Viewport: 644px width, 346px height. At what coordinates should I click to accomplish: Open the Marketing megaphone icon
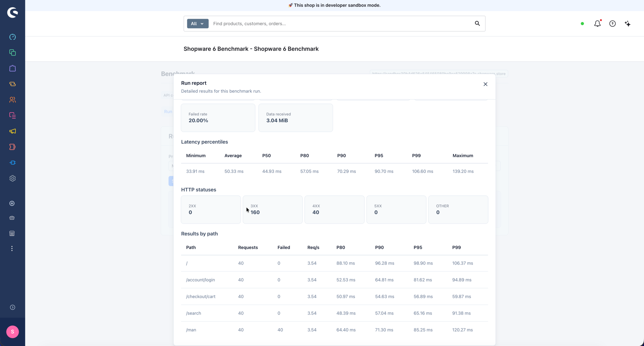[x=12, y=131]
